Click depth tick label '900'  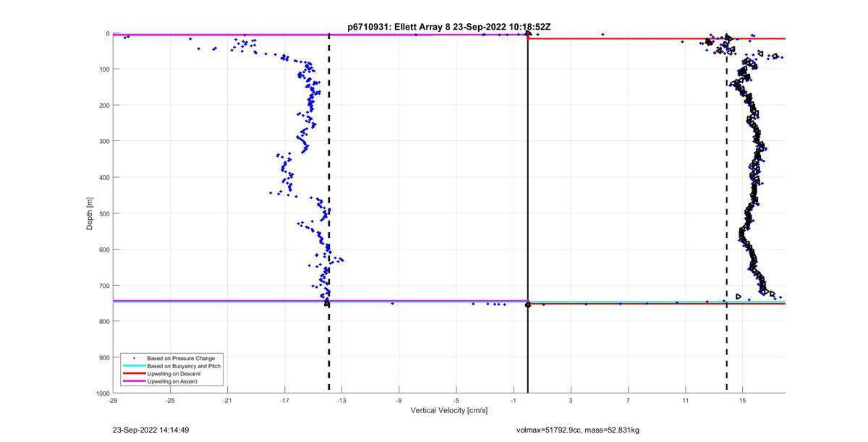[104, 357]
